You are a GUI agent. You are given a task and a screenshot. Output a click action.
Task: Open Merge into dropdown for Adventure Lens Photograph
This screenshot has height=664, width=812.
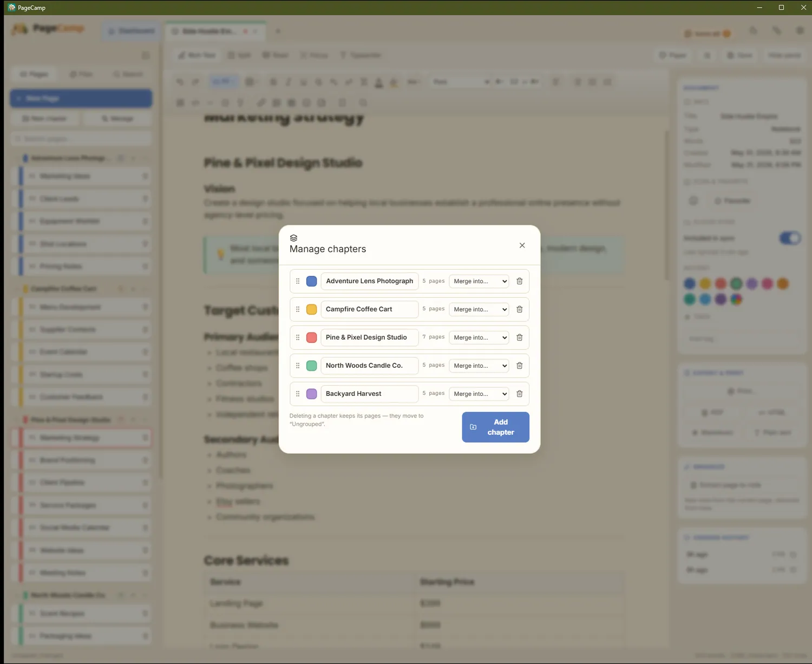[479, 281]
